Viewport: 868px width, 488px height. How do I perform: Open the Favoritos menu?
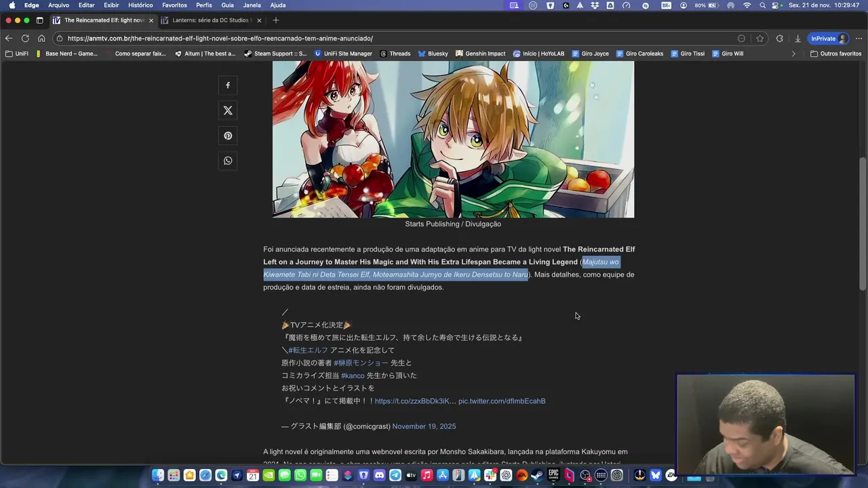[174, 5]
